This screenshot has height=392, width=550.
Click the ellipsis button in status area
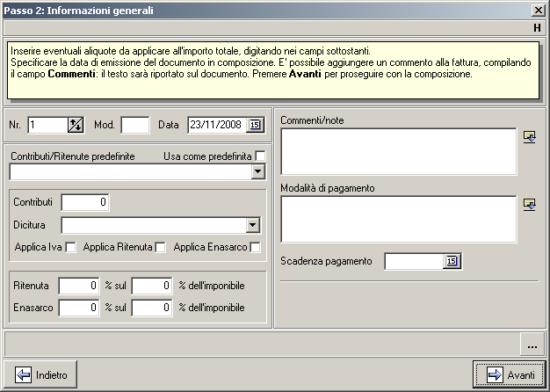click(x=532, y=345)
